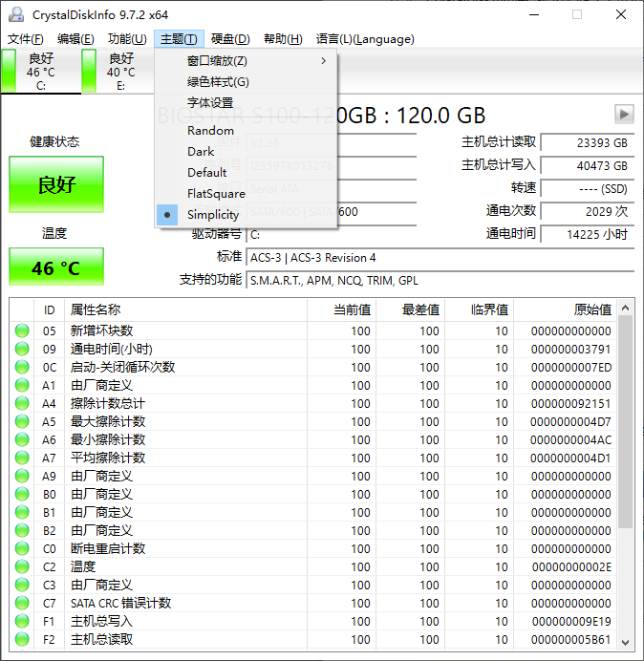Viewport: 644px width, 661px height.
Task: Click the 临界值 column header
Action: pyautogui.click(x=479, y=309)
